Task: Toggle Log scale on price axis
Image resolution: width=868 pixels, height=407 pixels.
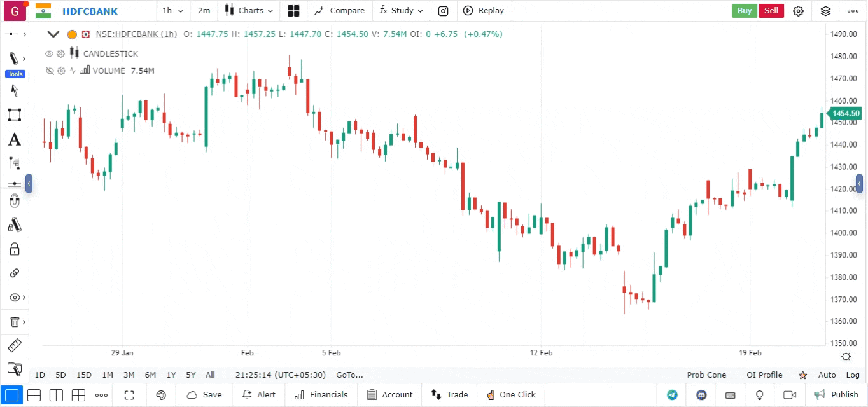Action: coord(853,375)
